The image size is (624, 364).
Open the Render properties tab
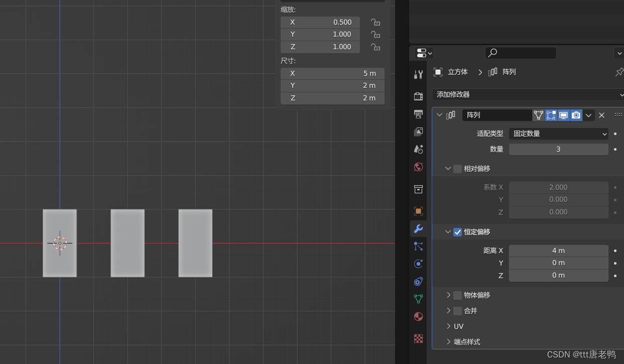pos(418,96)
